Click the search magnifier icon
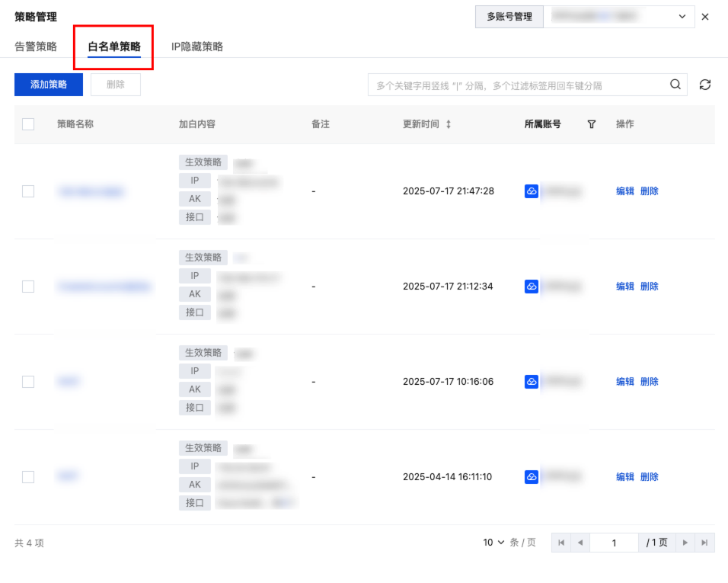Screen dimensions: 728x583 click(675, 85)
